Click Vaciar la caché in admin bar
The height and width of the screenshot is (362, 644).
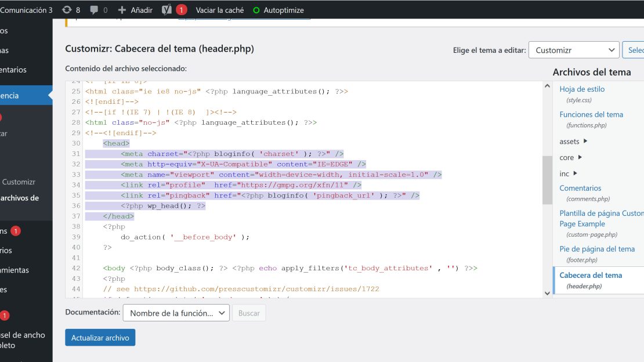click(x=220, y=10)
